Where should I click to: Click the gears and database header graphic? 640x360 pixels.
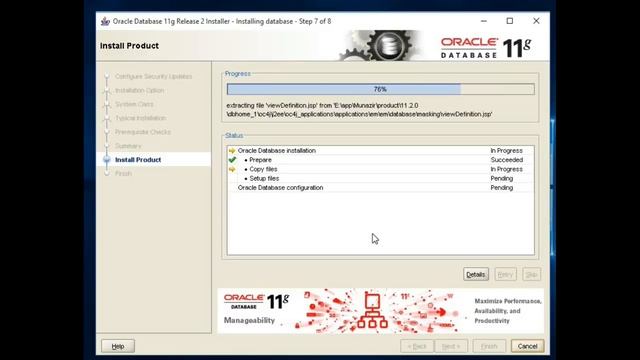click(x=380, y=45)
